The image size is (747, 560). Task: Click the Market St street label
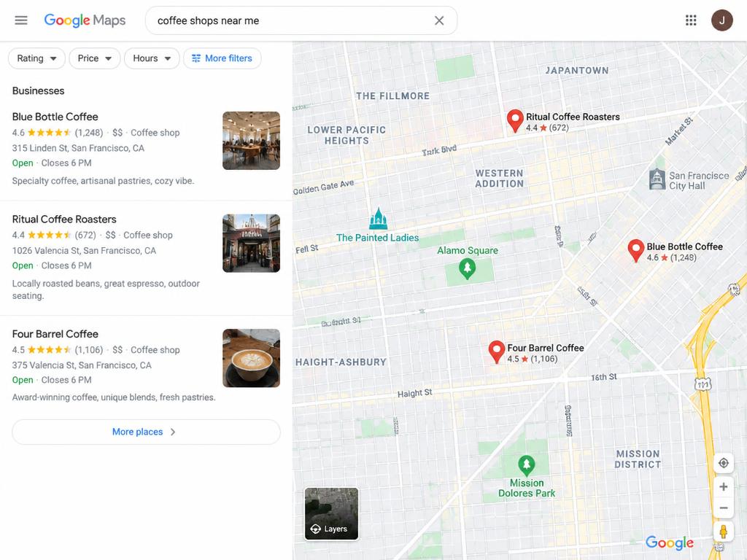pos(679,131)
